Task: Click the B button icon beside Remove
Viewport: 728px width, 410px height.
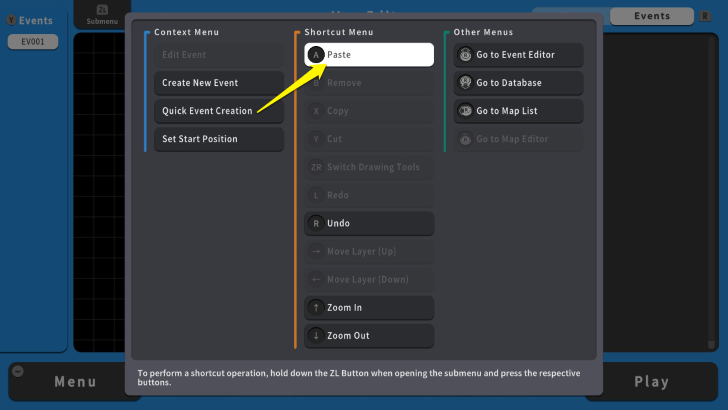Action: click(x=316, y=83)
